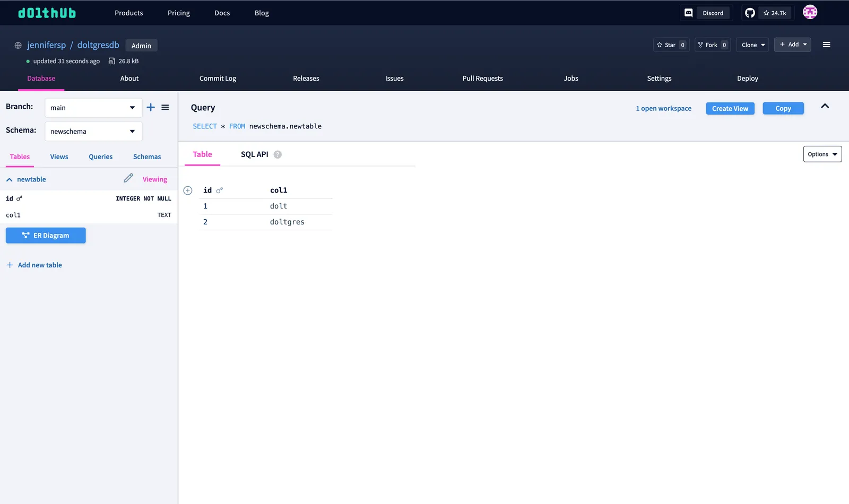Switch to the Commit Log tab

coord(218,79)
